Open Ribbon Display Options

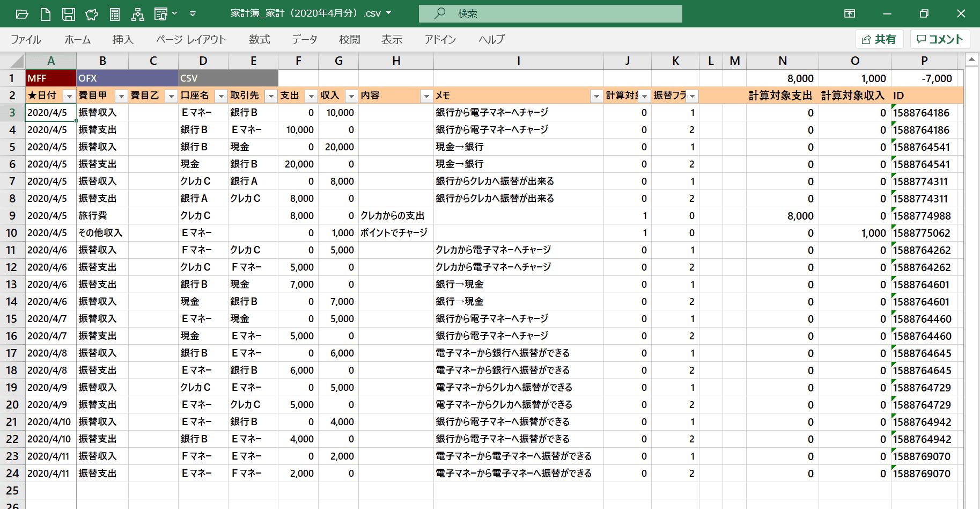click(850, 13)
